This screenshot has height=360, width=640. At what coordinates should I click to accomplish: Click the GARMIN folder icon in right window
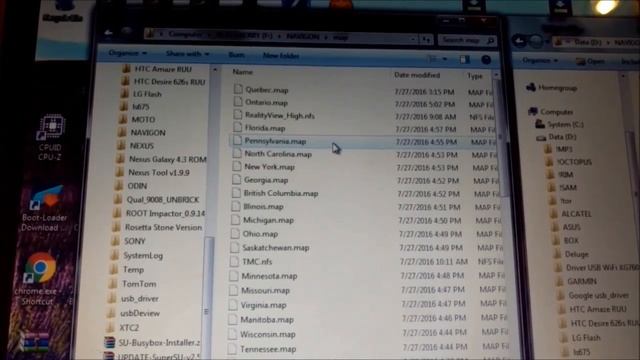(560, 281)
